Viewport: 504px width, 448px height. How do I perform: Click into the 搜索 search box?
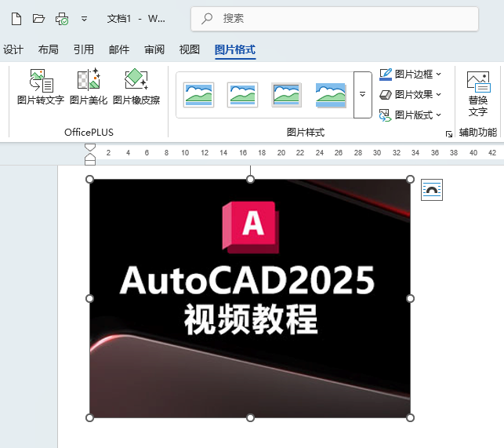[x=335, y=19]
